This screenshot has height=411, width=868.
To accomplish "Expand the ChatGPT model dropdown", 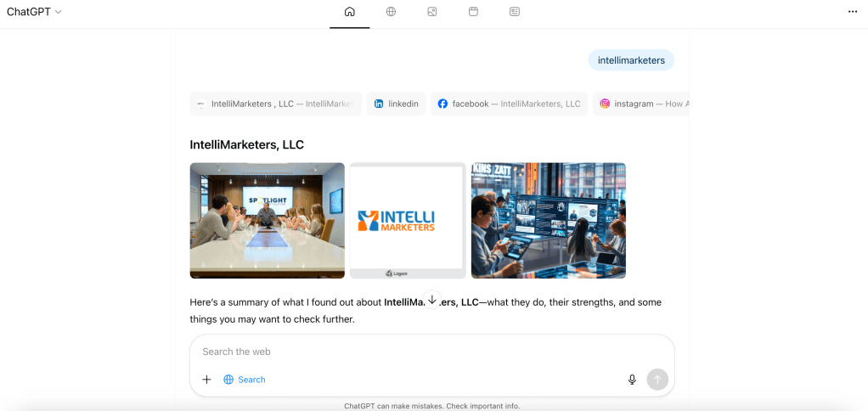I will 34,12.
